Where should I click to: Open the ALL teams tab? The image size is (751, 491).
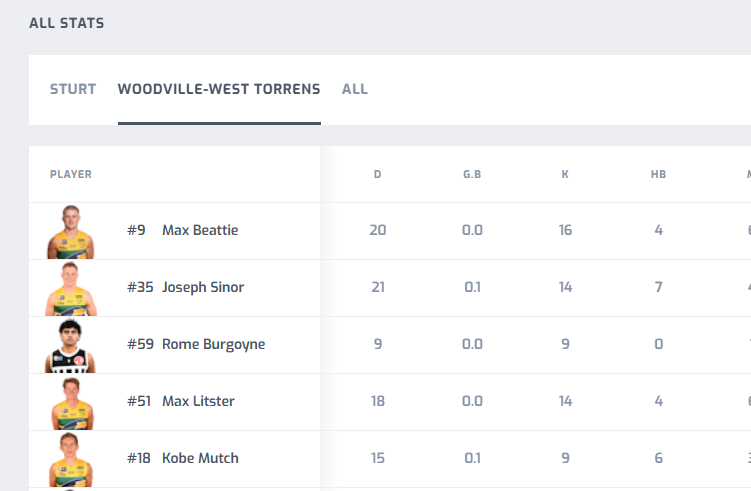click(354, 89)
